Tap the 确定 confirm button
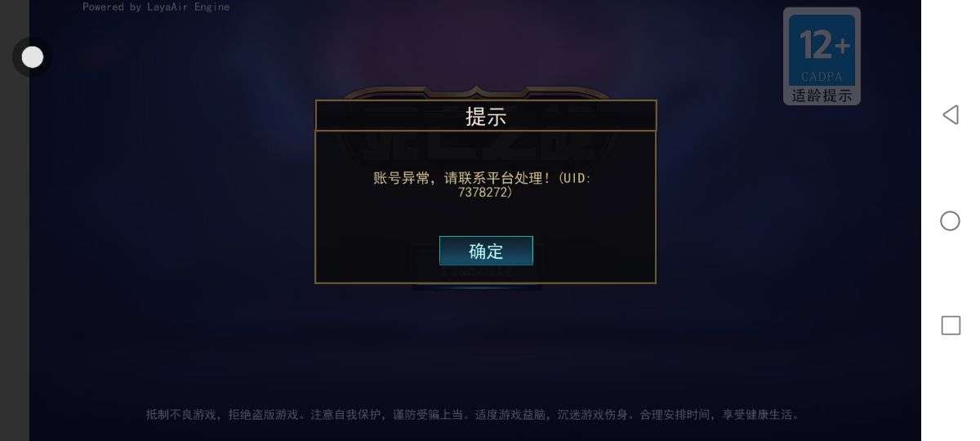This screenshot has height=441, width=980. coord(486,251)
